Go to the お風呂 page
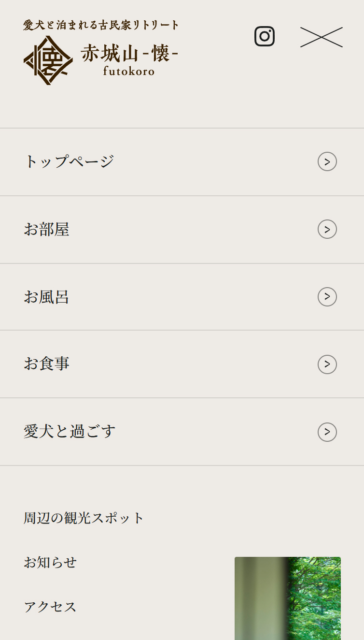Screen dimensions: 364x640 (x=182, y=297)
